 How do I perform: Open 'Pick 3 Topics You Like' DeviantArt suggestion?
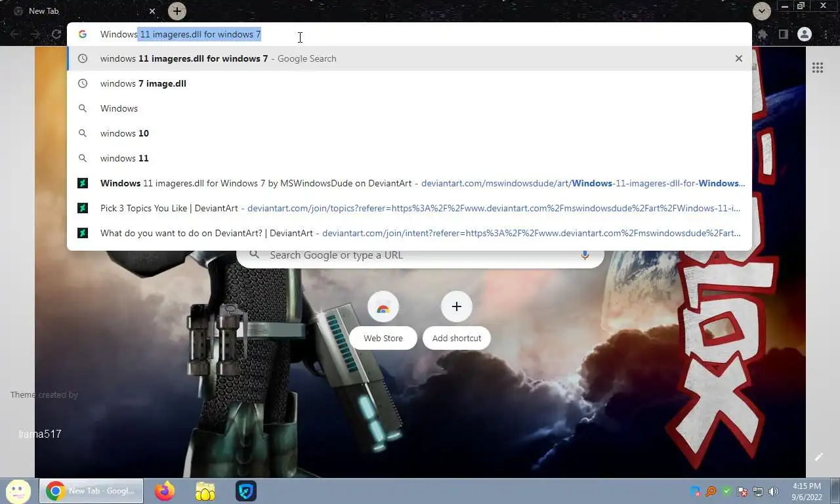[x=409, y=208]
